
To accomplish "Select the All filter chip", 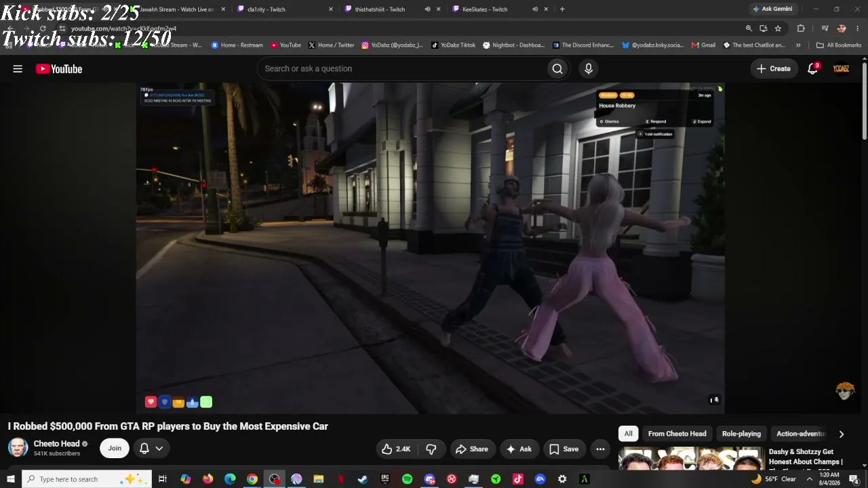I will 629,434.
